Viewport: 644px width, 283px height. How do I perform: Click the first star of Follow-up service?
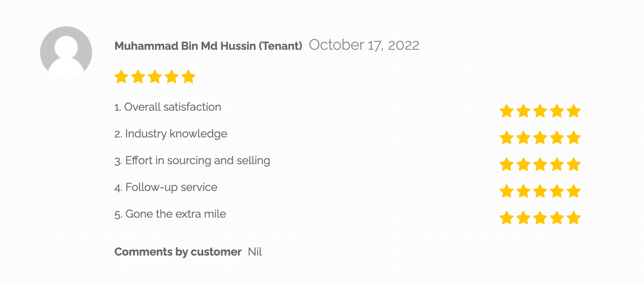tap(506, 191)
